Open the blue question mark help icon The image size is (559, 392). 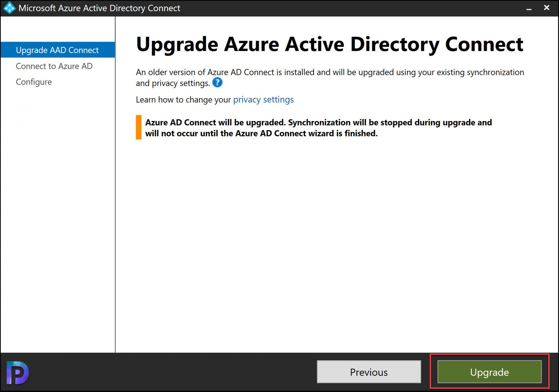point(217,83)
